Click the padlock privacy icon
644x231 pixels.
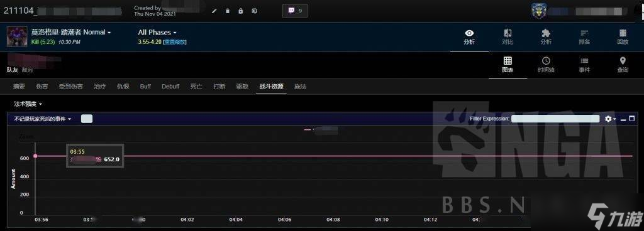coord(241,11)
